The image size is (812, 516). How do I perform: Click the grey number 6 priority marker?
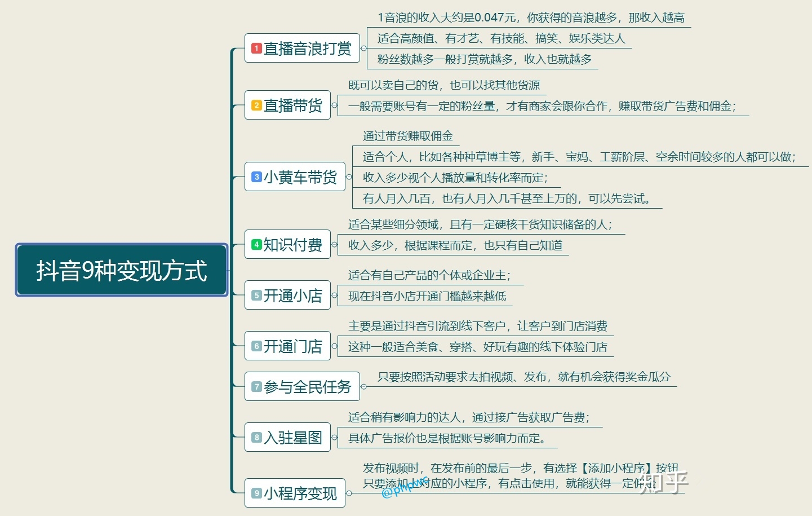point(256,346)
